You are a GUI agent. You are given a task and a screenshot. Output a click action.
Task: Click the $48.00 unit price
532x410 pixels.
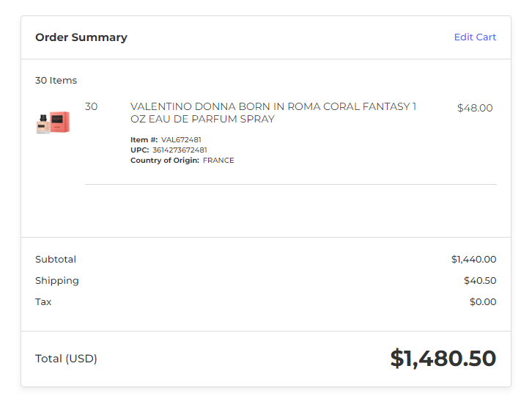[475, 108]
